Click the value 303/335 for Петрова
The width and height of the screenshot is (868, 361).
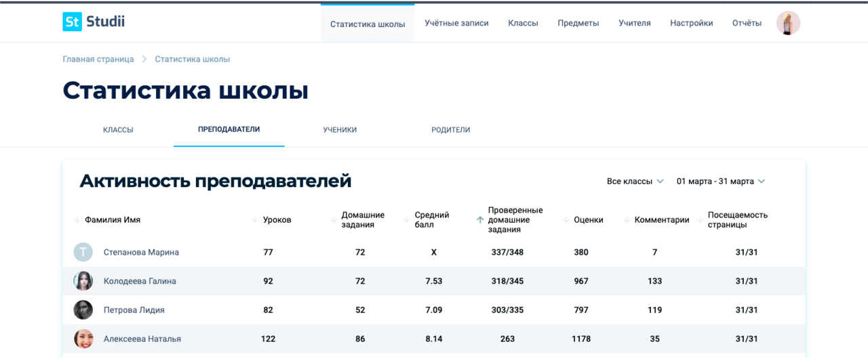coord(507,310)
